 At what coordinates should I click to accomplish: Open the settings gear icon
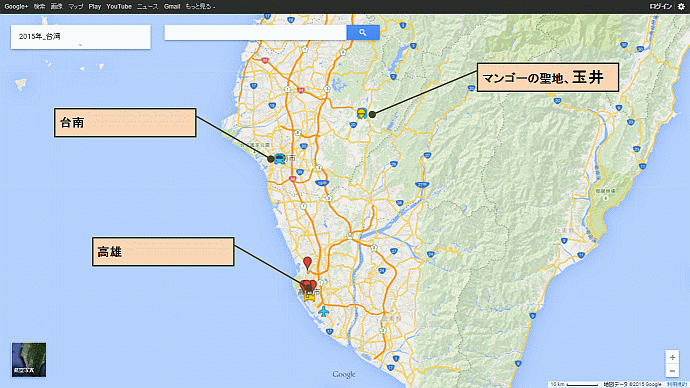click(681, 7)
